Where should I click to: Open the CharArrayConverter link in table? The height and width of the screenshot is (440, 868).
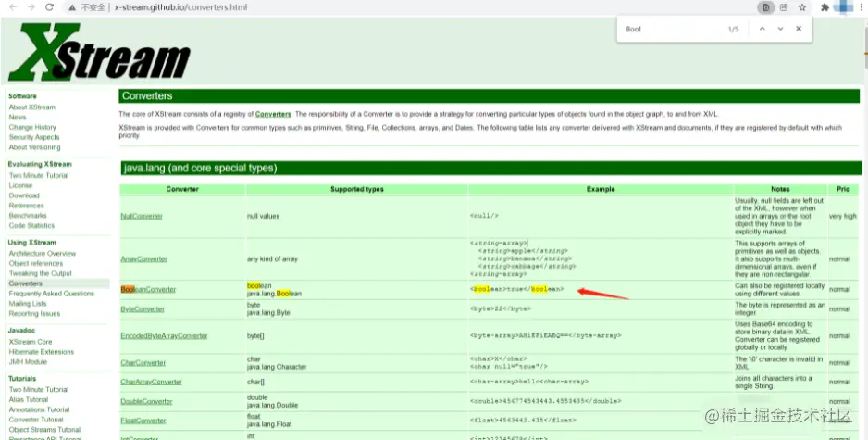(151, 382)
